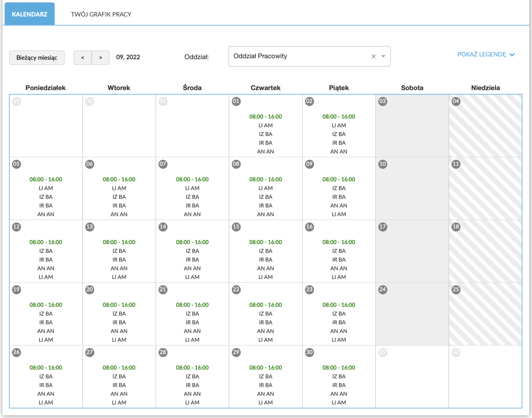
Task: Select day 01 badge in the calendar
Action: click(x=236, y=101)
